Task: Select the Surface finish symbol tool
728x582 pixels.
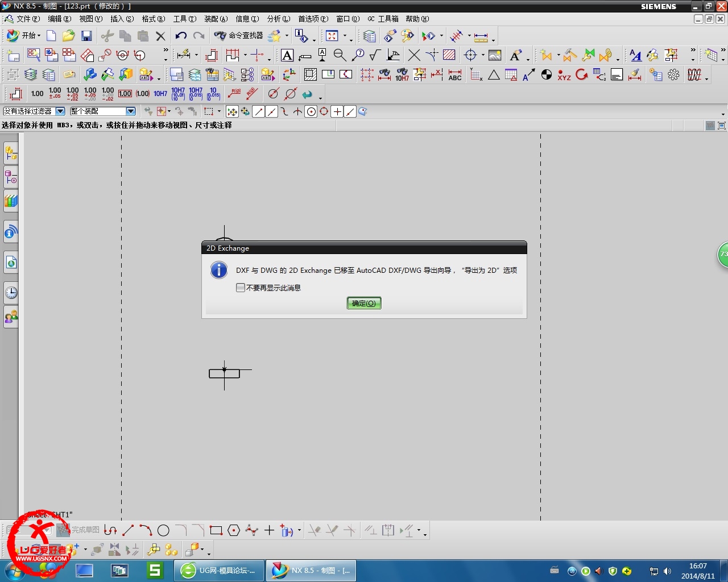Action: [375, 55]
